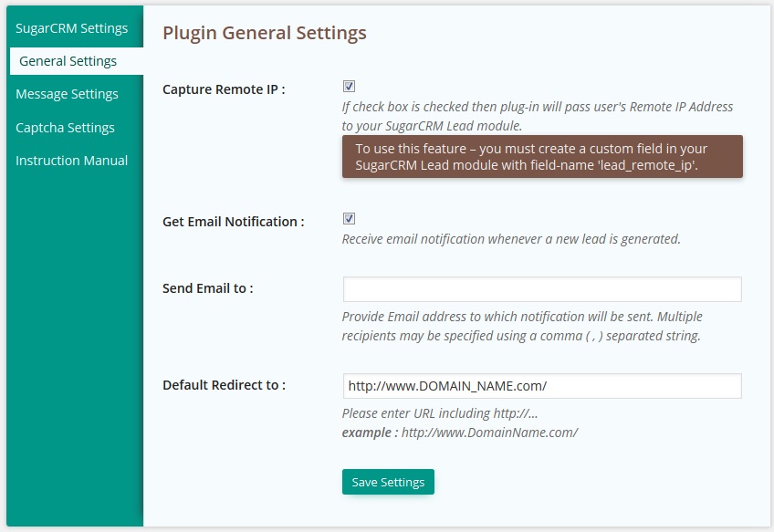
Task: Click the Default Redirect to label
Action: click(x=225, y=385)
